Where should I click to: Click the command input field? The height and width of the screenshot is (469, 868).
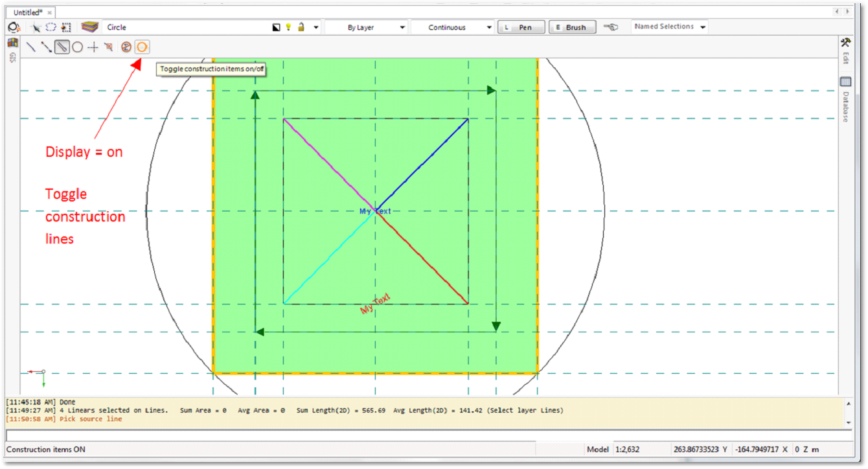tap(429, 435)
